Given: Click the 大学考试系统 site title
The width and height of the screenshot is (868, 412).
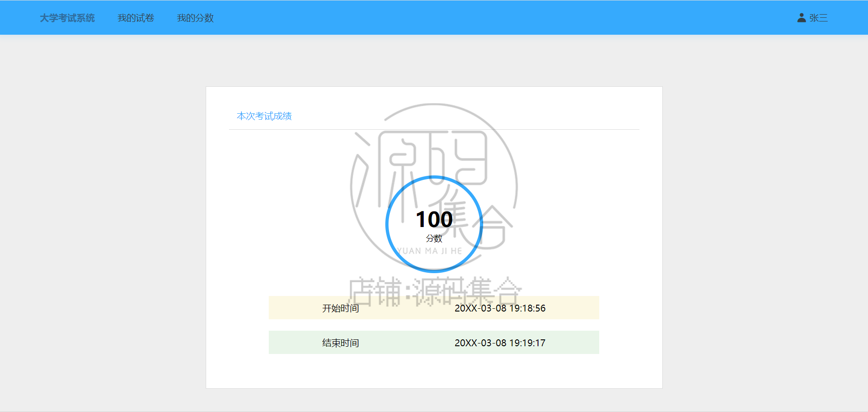Looking at the screenshot, I should pyautogui.click(x=67, y=18).
